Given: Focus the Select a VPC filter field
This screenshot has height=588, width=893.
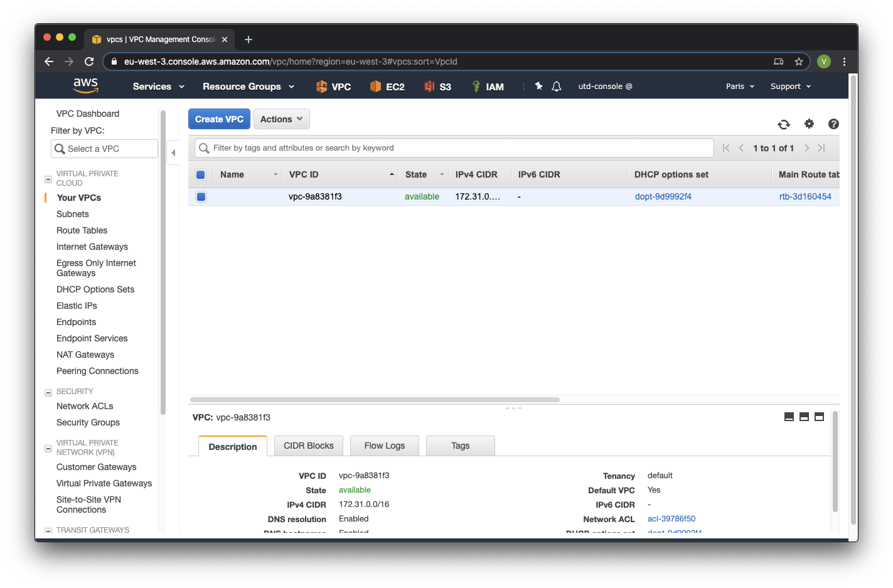Looking at the screenshot, I should [x=104, y=149].
